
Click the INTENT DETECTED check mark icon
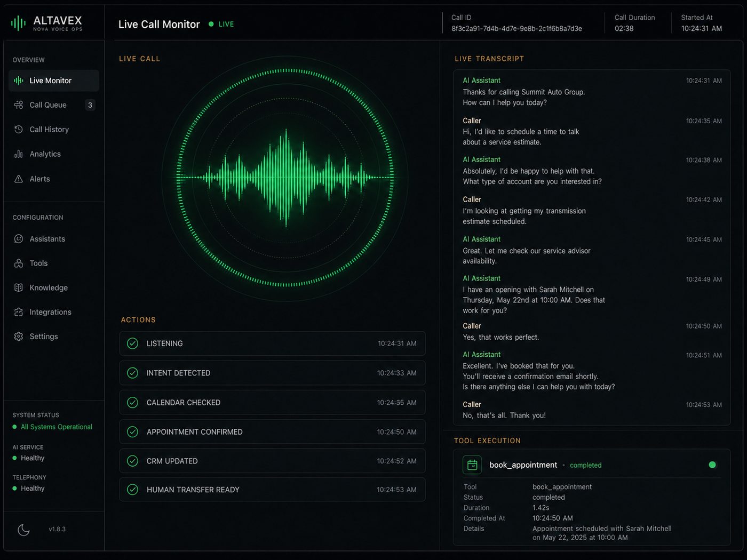tap(133, 373)
